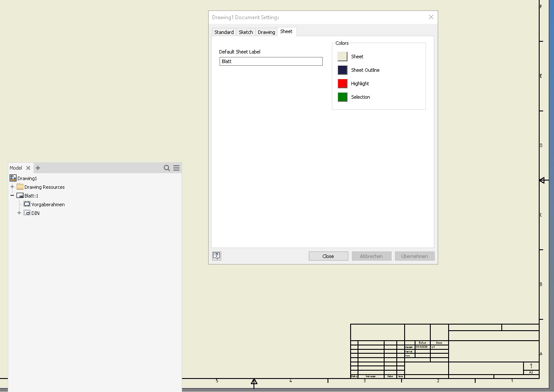Click the Drawing1 document icon in Model browser
554x392 pixels.
12,178
